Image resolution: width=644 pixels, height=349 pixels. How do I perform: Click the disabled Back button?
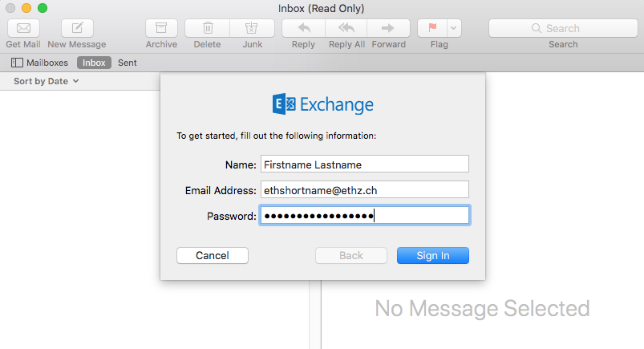tap(351, 255)
